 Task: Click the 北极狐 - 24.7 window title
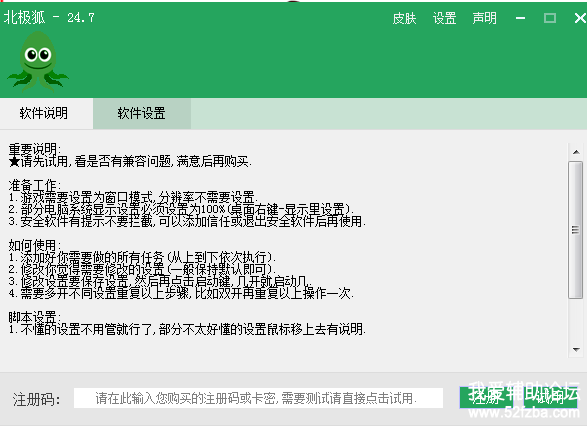click(x=49, y=17)
